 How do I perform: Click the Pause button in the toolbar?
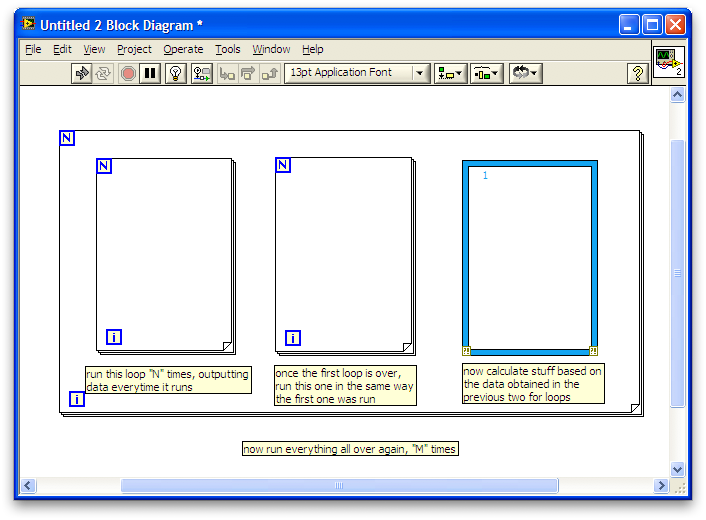(150, 73)
